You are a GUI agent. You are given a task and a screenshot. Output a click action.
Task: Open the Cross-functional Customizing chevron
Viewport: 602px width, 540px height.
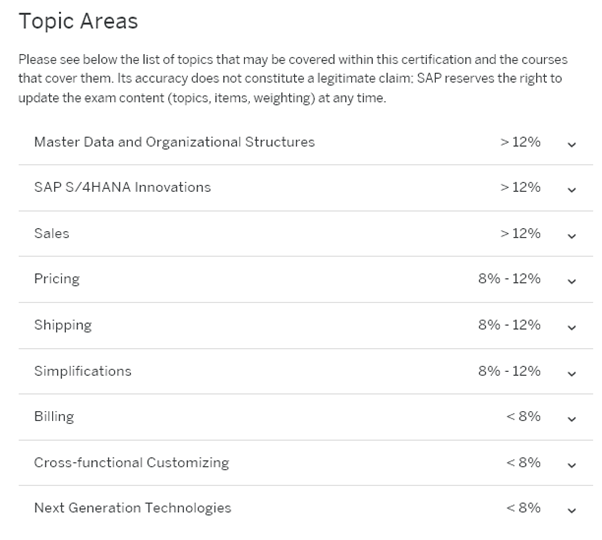pyautogui.click(x=572, y=465)
